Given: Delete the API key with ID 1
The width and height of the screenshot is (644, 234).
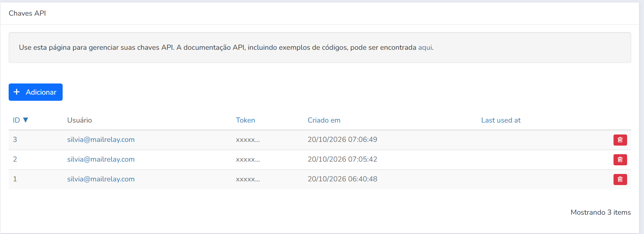Looking at the screenshot, I should pos(620,179).
